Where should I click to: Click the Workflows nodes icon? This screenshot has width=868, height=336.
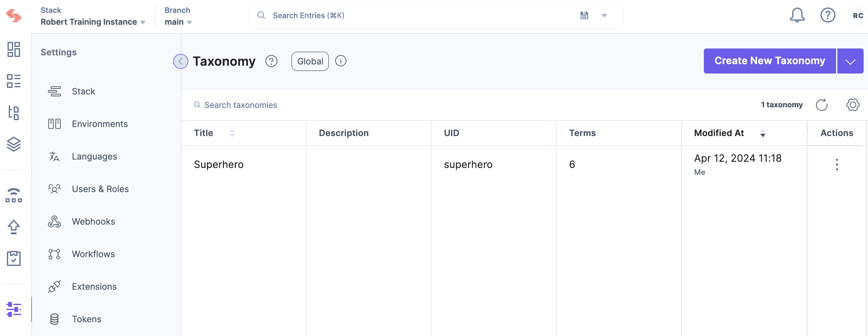pos(54,254)
